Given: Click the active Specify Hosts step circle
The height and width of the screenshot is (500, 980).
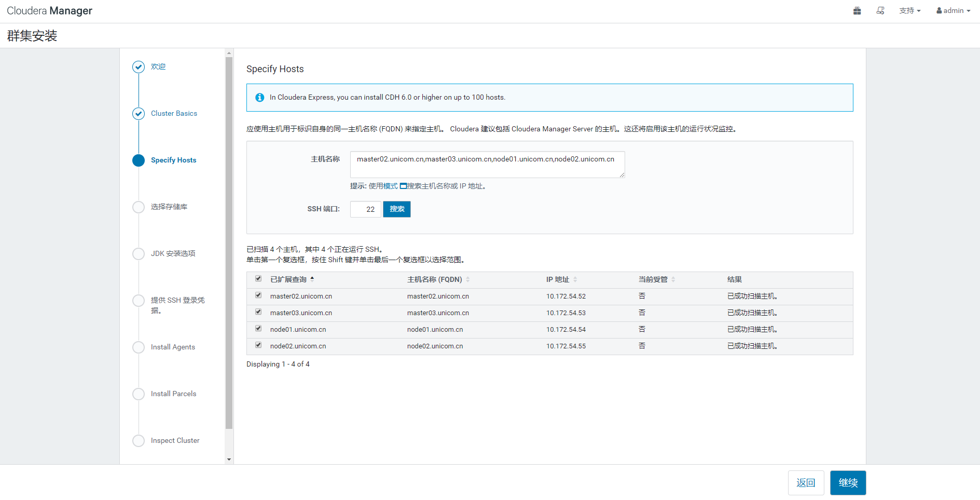Looking at the screenshot, I should pyautogui.click(x=139, y=160).
